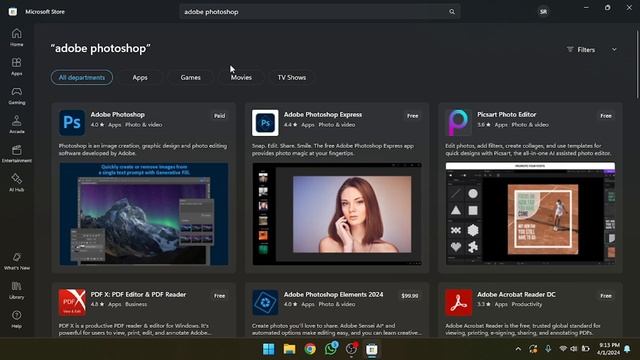Click the Free badge on Acrobat Reader DC
The height and width of the screenshot is (360, 640).
pos(606,296)
